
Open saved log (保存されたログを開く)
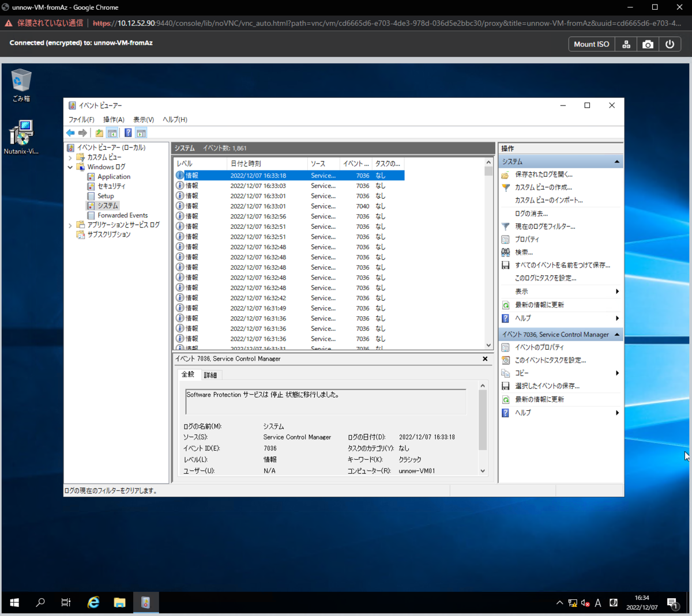(x=543, y=175)
